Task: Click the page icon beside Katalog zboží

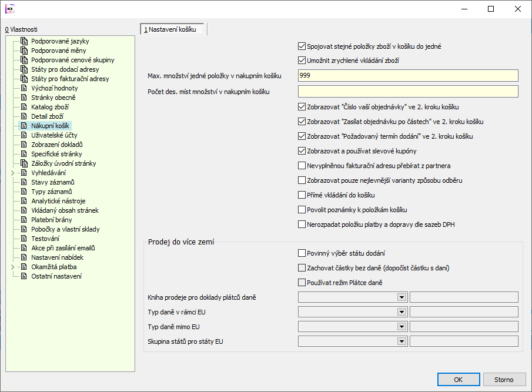Action: (x=24, y=107)
